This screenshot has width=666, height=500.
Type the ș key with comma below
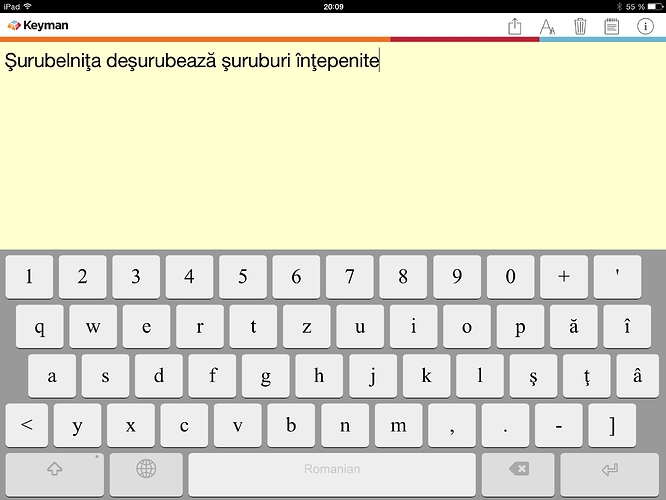pos(520,376)
